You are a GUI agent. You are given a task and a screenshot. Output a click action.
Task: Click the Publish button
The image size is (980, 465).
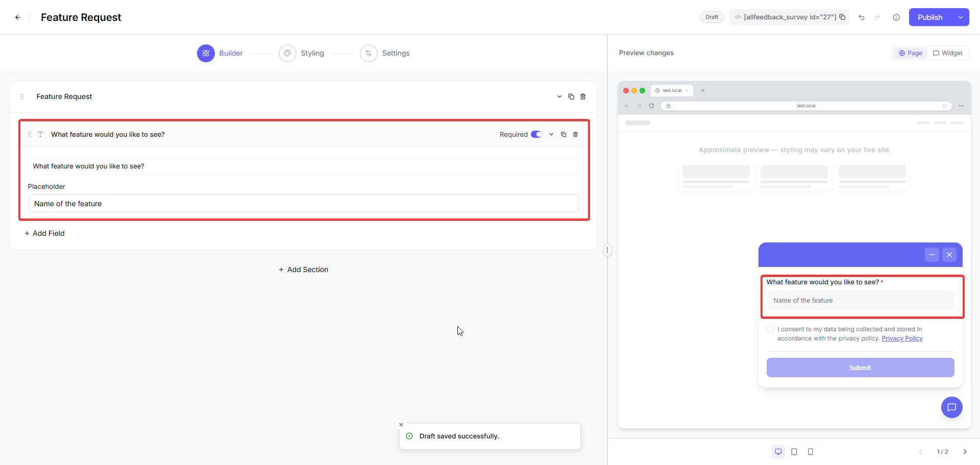(930, 17)
